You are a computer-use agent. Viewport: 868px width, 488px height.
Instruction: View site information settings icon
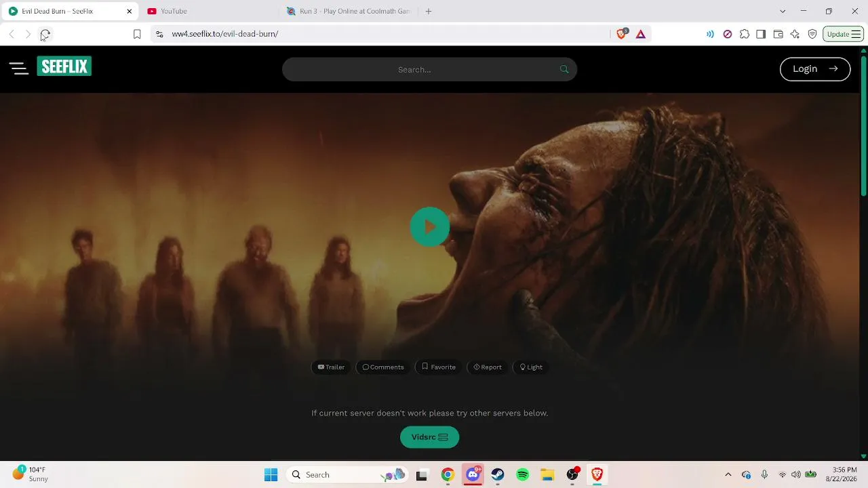(x=159, y=34)
